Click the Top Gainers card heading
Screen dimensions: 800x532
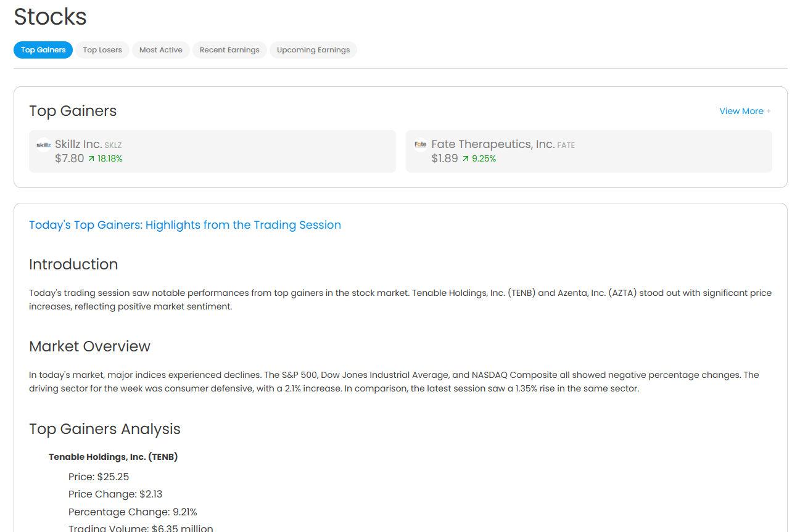click(73, 111)
